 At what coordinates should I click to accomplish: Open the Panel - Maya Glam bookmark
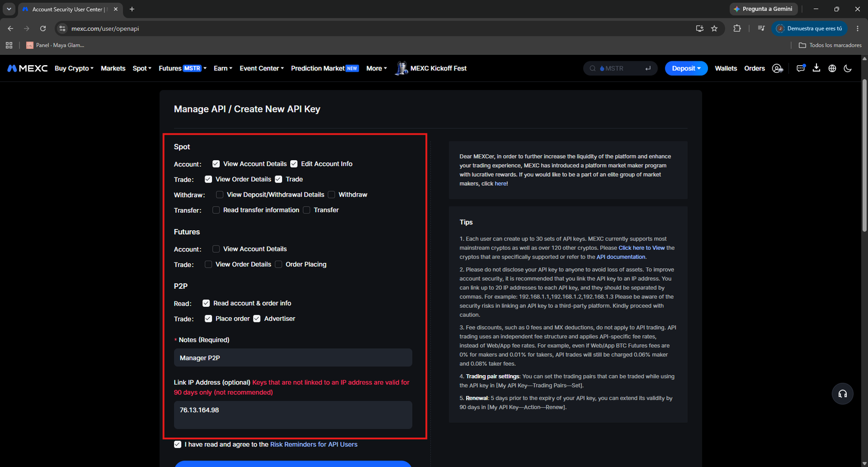pyautogui.click(x=55, y=45)
